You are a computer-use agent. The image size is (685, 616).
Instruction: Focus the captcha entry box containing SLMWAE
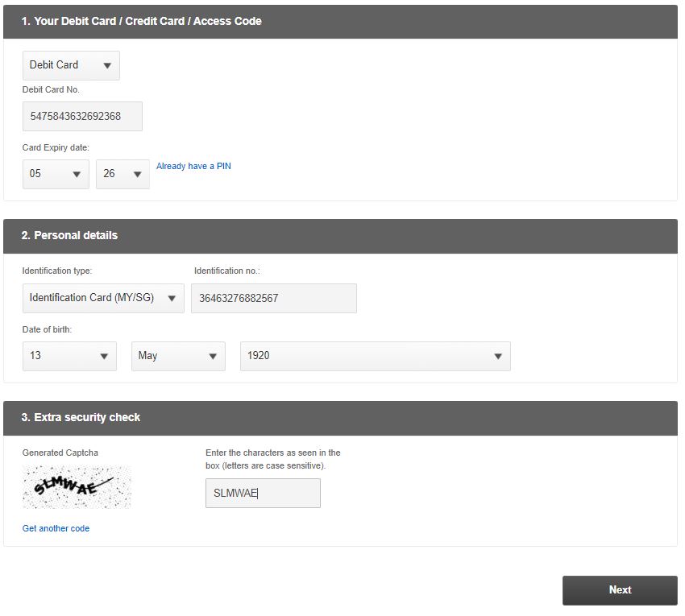263,494
